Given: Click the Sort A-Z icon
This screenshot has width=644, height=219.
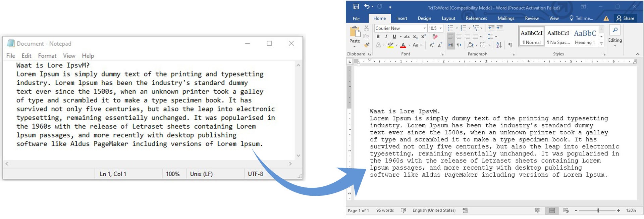Looking at the screenshot, I should point(499,45).
